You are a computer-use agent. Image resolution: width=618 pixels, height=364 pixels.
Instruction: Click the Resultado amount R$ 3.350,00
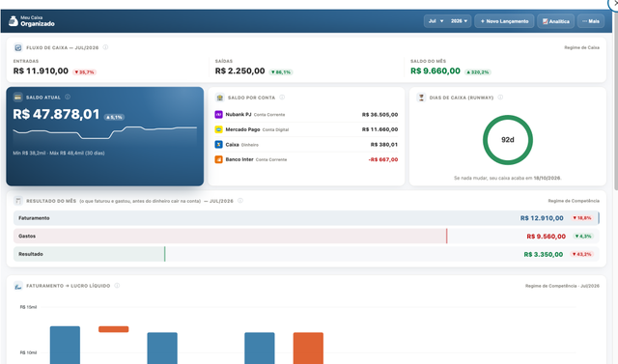[x=543, y=255]
